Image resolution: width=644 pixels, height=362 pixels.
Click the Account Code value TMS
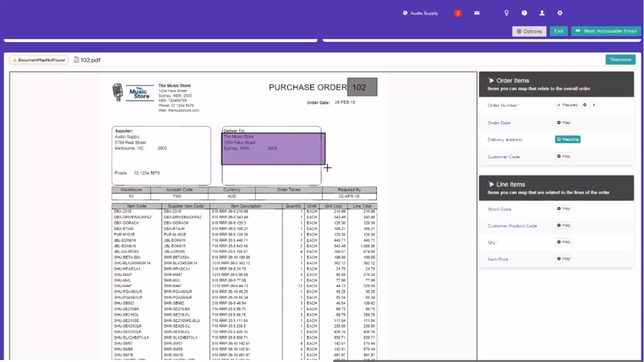click(x=177, y=196)
